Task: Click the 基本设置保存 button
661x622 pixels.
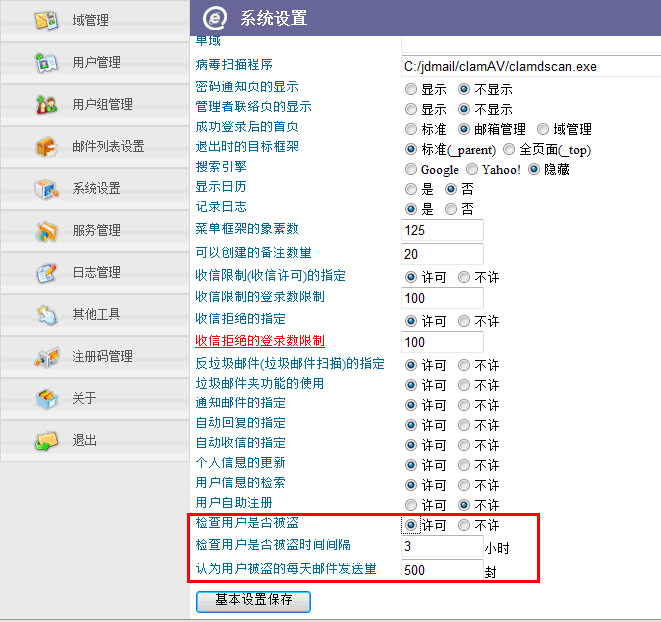Action: click(253, 600)
